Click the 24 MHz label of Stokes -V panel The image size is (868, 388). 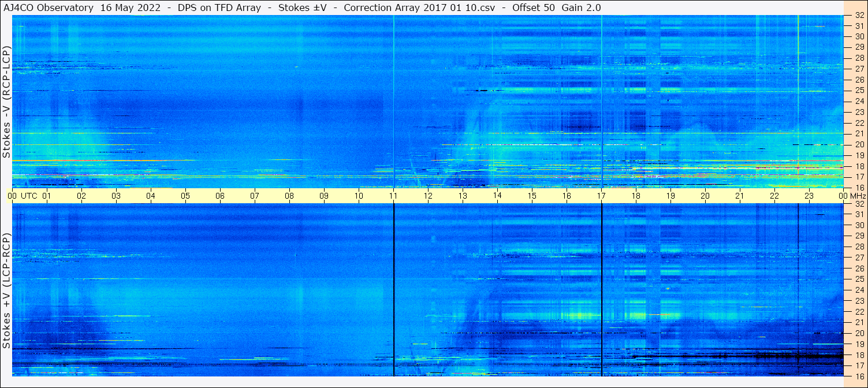pyautogui.click(x=859, y=101)
